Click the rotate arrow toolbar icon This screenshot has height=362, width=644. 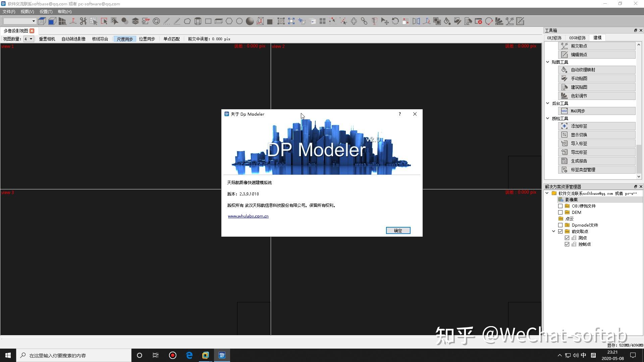click(395, 21)
